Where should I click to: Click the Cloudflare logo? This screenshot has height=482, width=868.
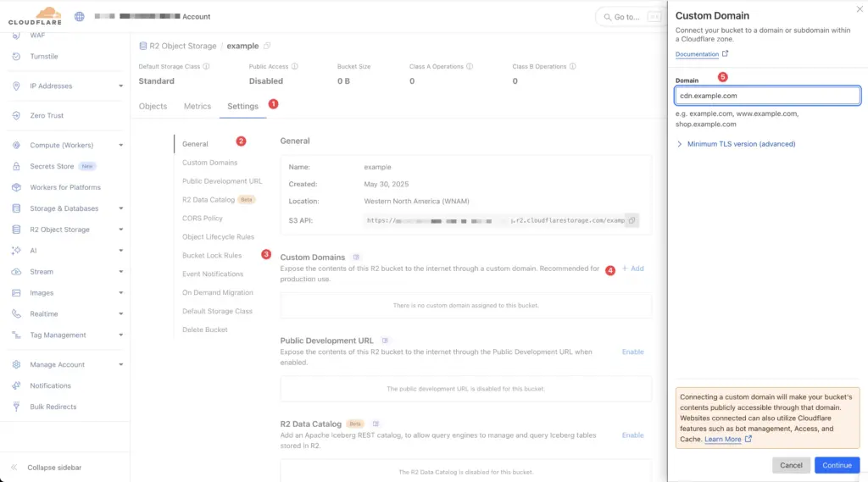35,16
